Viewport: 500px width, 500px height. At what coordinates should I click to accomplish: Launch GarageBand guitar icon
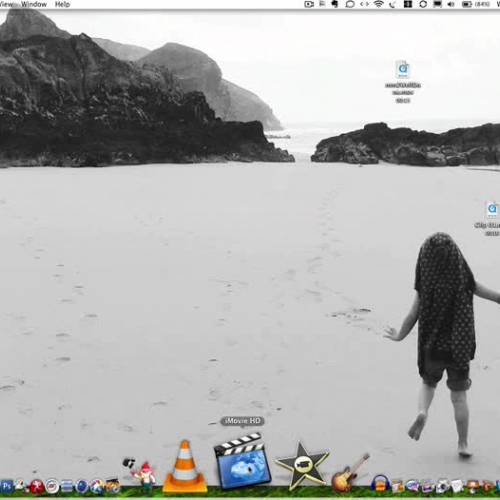click(x=350, y=472)
